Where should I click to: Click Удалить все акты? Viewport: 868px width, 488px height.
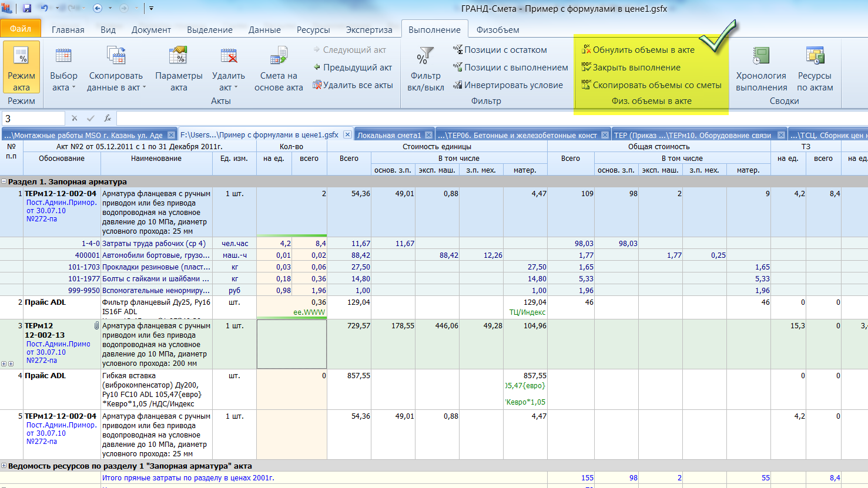coord(353,85)
